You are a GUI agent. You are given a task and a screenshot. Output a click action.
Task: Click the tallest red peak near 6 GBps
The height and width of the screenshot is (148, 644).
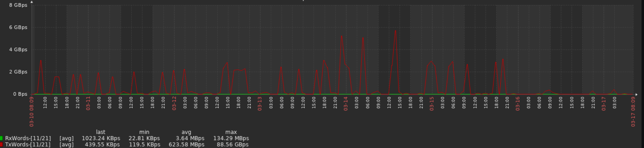pos(395,31)
